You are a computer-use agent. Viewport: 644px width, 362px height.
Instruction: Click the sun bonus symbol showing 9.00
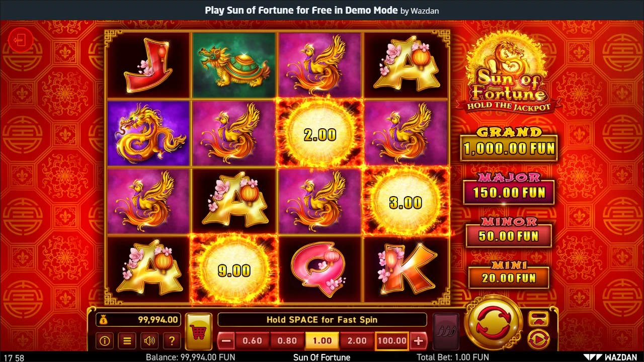(234, 270)
